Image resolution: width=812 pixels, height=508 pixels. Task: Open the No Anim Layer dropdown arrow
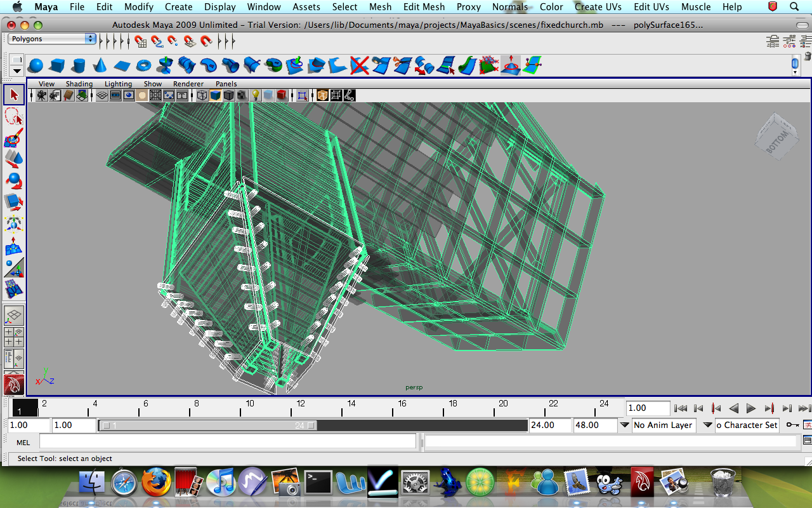[625, 425]
